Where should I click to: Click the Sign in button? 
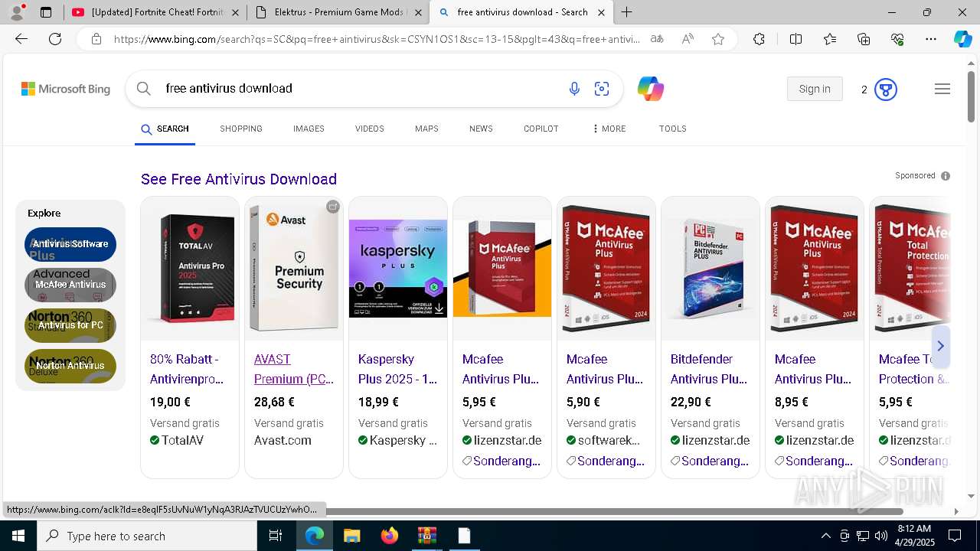pyautogui.click(x=815, y=89)
